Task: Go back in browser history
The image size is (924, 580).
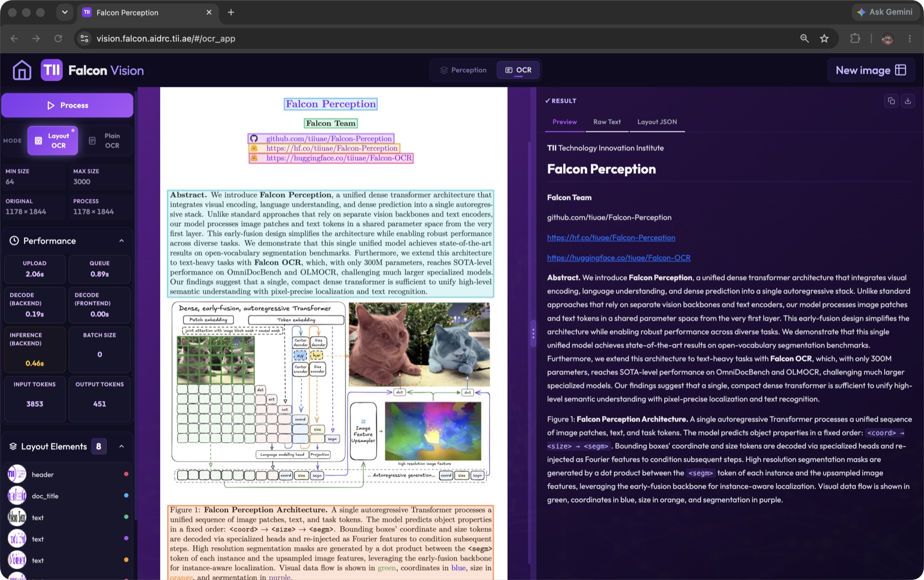Action: coord(14,39)
